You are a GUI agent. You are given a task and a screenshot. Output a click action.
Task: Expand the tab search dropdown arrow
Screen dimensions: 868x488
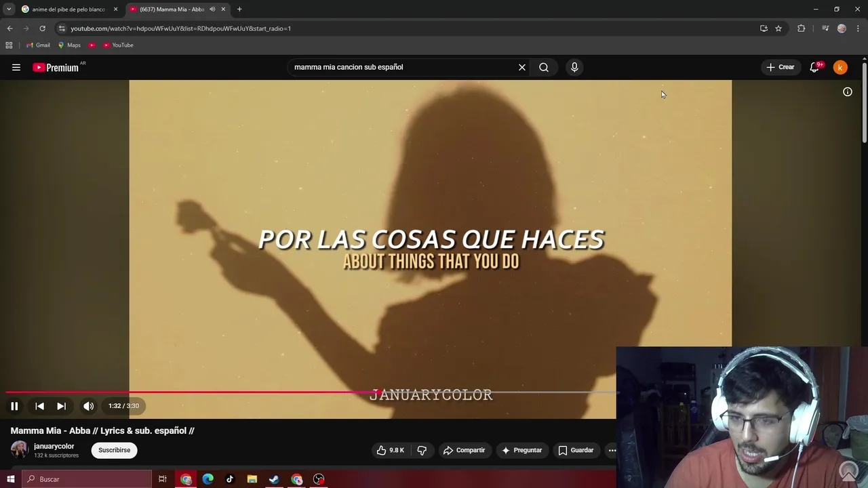coord(9,9)
